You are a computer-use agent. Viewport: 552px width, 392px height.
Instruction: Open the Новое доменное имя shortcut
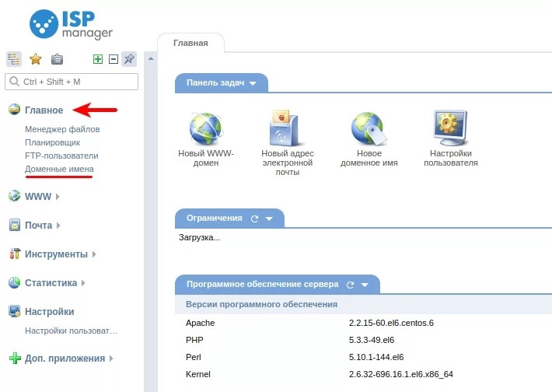click(x=369, y=129)
